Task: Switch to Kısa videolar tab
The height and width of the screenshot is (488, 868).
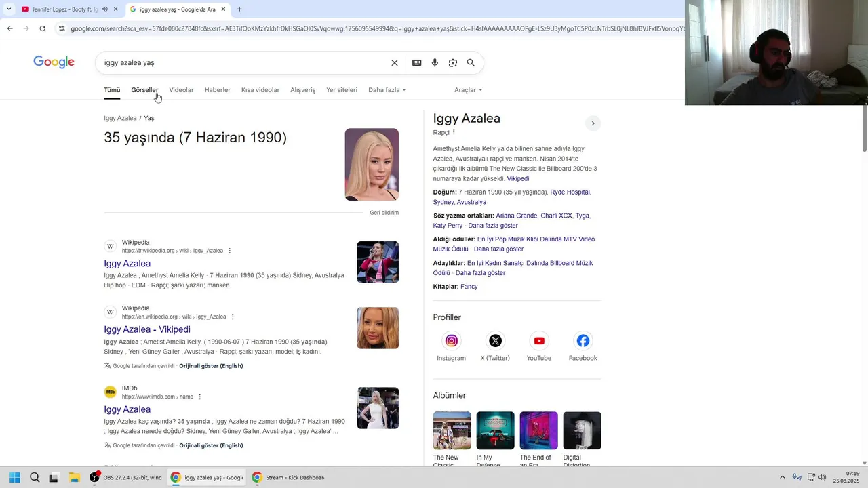Action: [x=260, y=90]
